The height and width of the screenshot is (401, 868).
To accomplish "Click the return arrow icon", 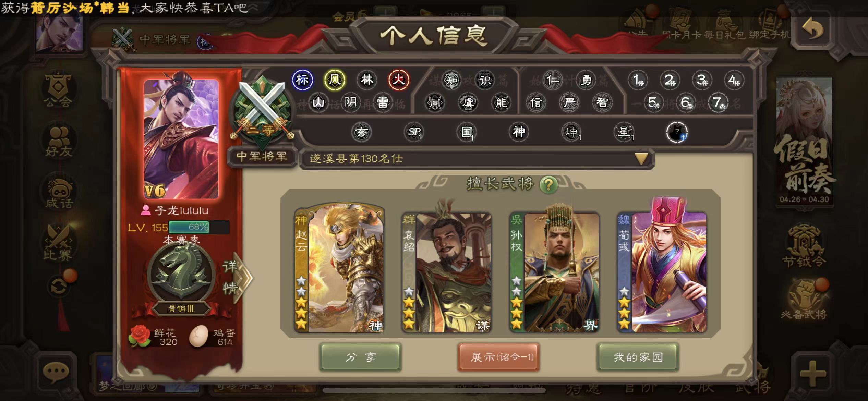I will [812, 30].
